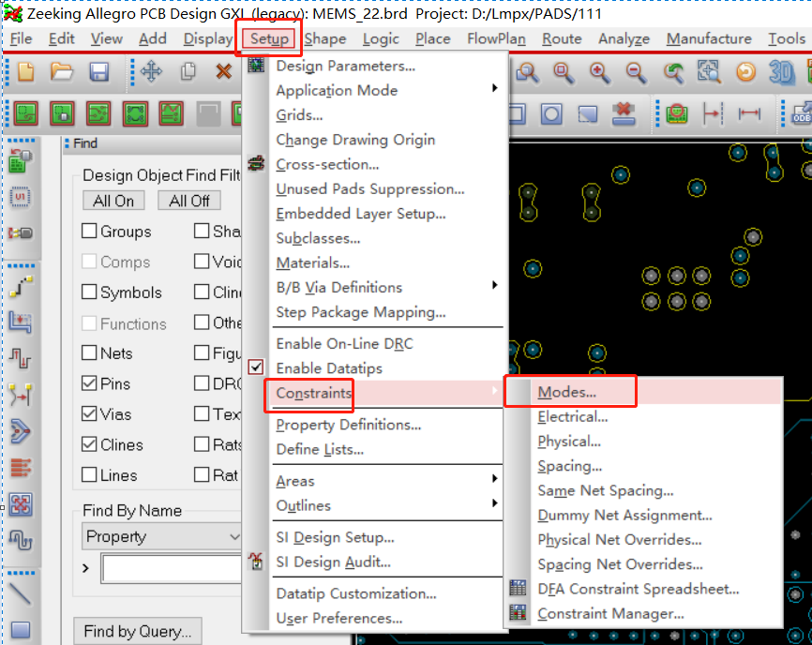812x645 pixels.
Task: Click the DFA Constraint Spreadsheet icon
Action: tap(518, 589)
